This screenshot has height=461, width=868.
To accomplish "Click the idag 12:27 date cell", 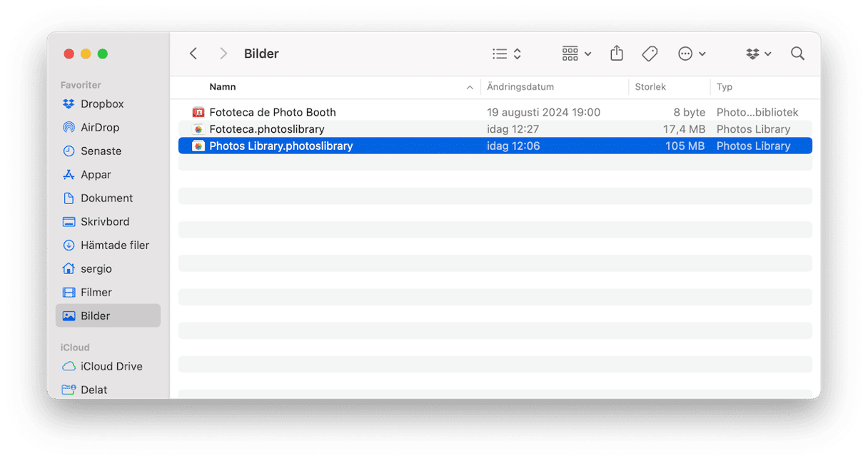I will click(513, 129).
